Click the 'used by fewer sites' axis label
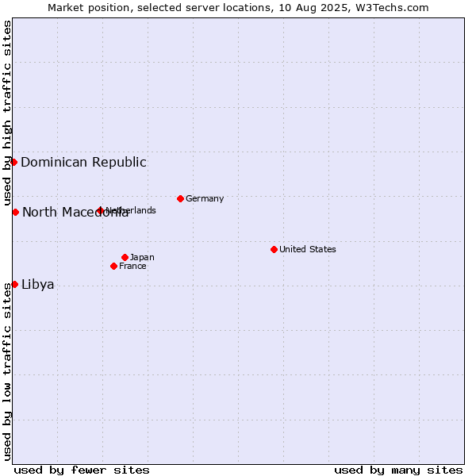Image resolution: width=476 pixels, height=476 pixels. point(82,470)
